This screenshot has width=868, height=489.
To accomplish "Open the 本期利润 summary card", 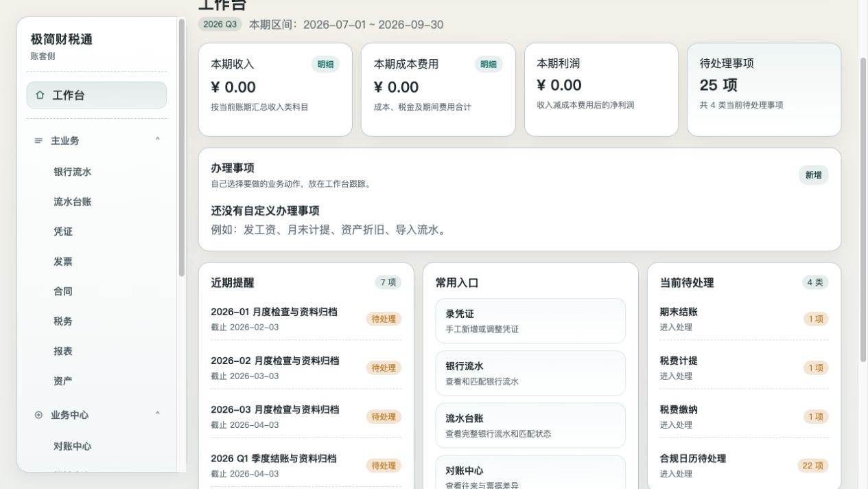I will point(601,90).
